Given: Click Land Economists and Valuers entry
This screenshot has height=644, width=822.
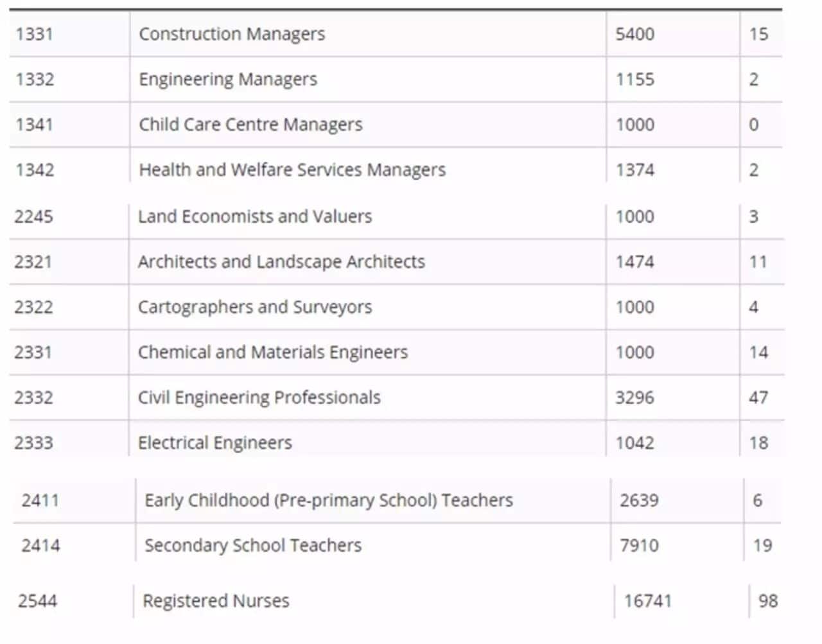Looking at the screenshot, I should (255, 216).
